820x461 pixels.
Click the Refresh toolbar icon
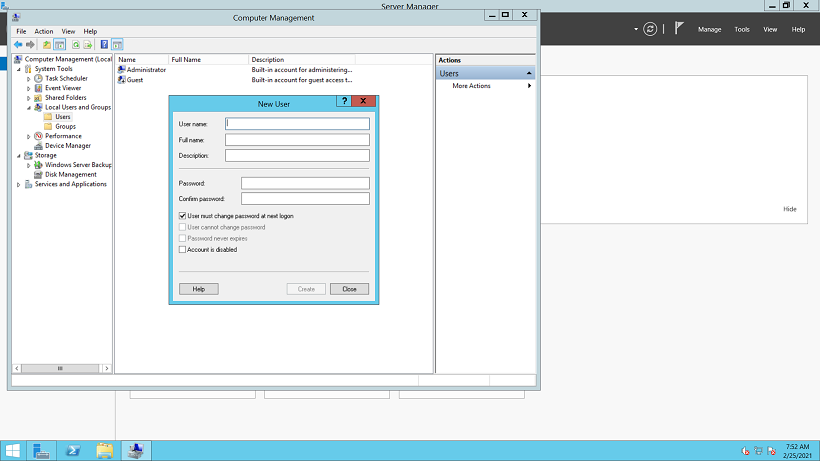click(76, 45)
